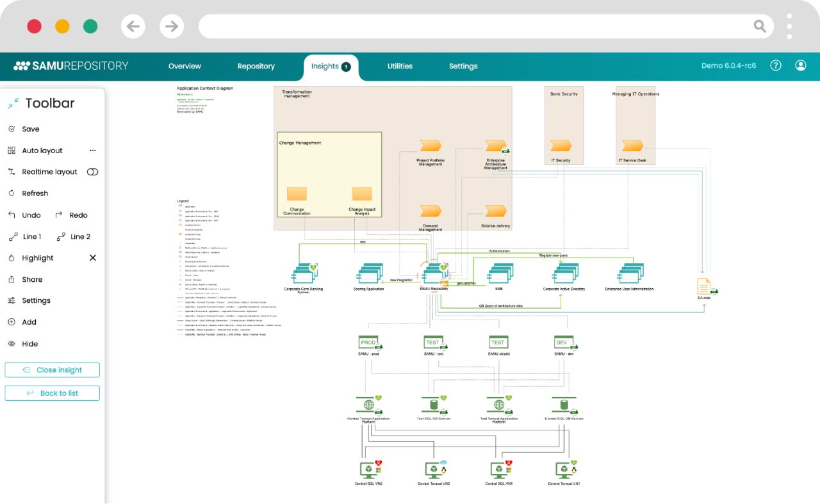Save the current diagram layout
This screenshot has height=504, width=820.
click(x=29, y=129)
